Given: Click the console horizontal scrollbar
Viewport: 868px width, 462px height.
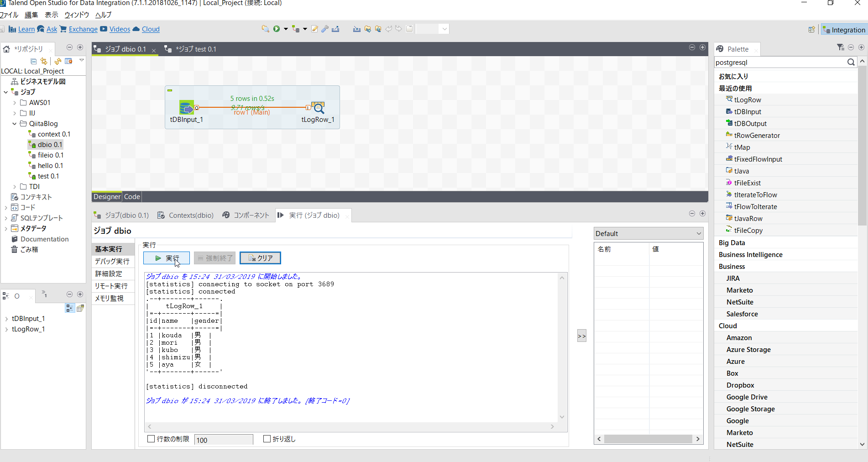Looking at the screenshot, I should tap(351, 426).
